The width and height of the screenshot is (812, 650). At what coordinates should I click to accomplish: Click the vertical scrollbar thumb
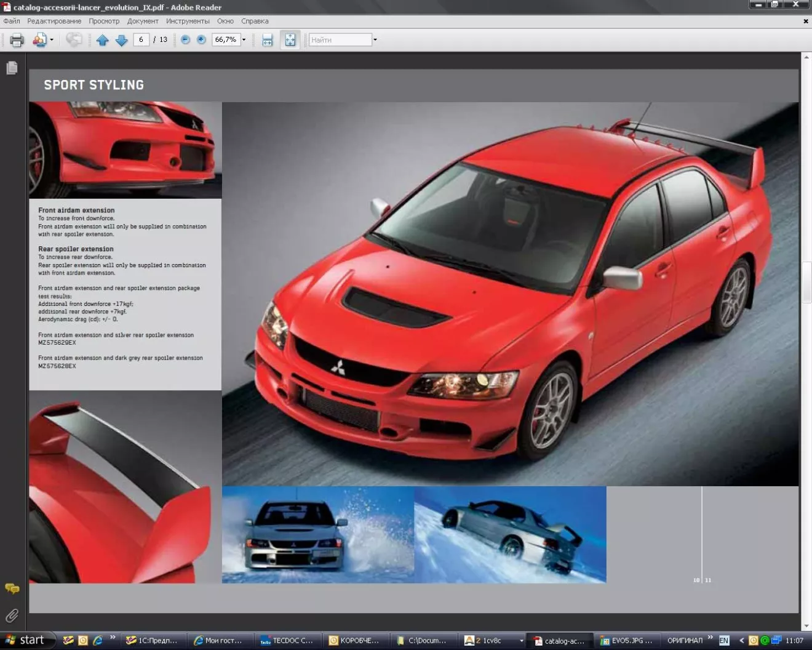click(806, 283)
